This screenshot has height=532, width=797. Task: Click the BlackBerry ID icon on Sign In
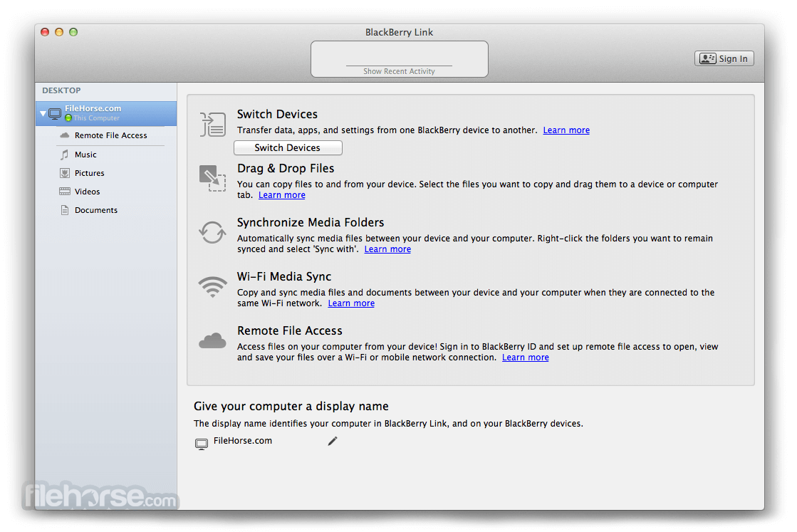click(707, 58)
